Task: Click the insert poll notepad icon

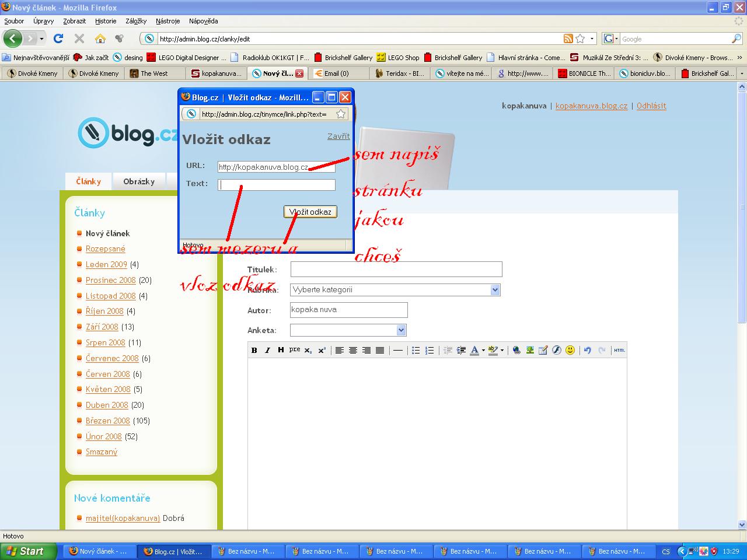Action: (x=543, y=350)
